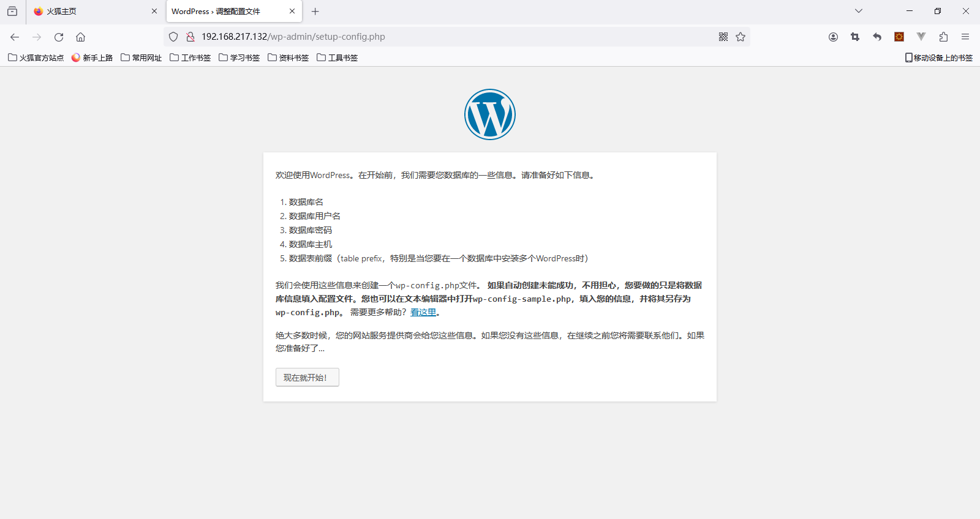Viewport: 980px width, 519px height.
Task: Open the extensions puzzle icon
Action: pyautogui.click(x=943, y=37)
